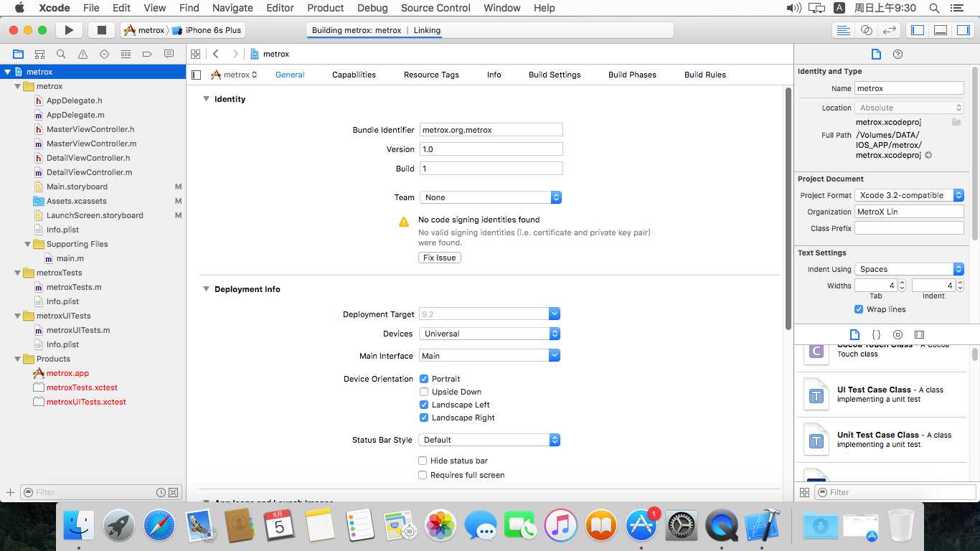Screen dimensions: 980x551
Task: Click the Bundle Identifier field
Action: pyautogui.click(x=491, y=130)
